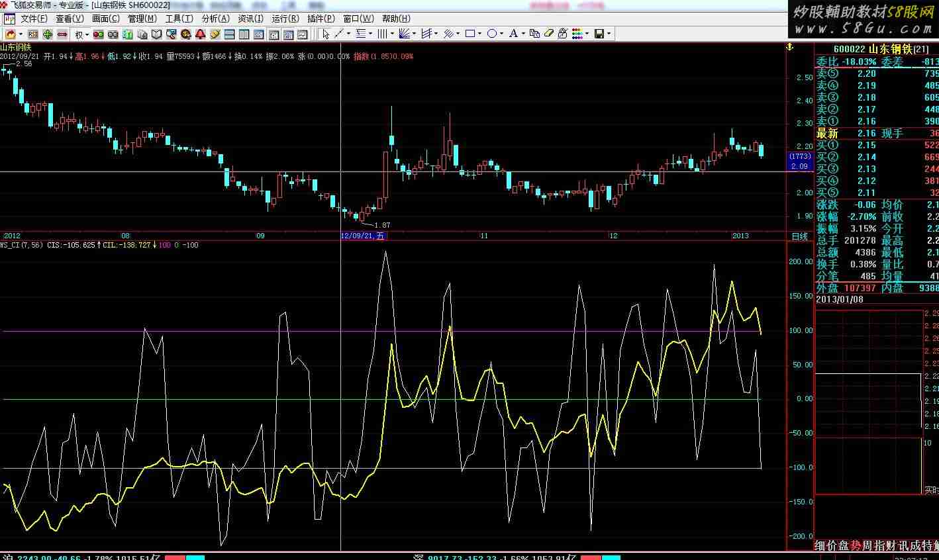The image size is (939, 560).
Task: Click the yellow brush toolbar icon
Action: 215,34
